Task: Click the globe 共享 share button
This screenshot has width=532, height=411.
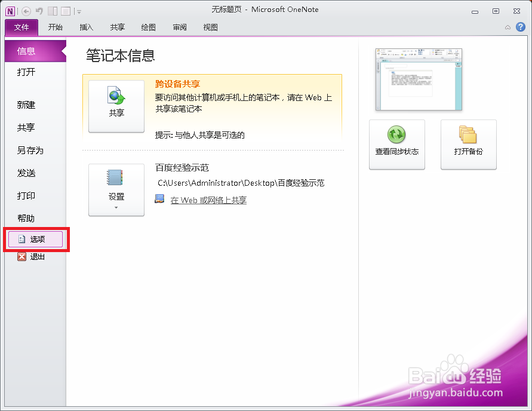Action: (116, 106)
